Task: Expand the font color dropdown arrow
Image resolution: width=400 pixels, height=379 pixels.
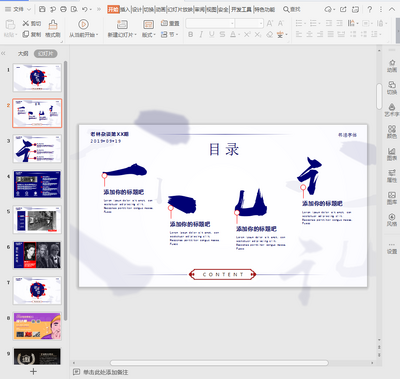Action: [239, 34]
